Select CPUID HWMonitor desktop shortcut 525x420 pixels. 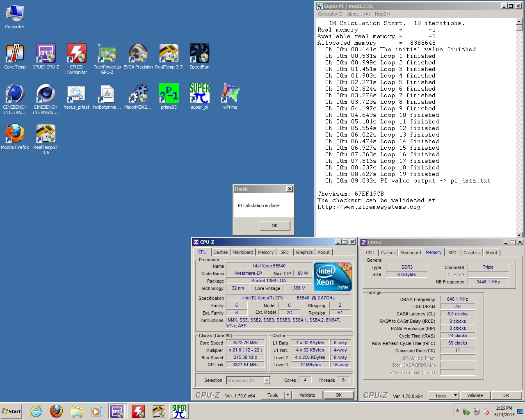click(x=76, y=59)
